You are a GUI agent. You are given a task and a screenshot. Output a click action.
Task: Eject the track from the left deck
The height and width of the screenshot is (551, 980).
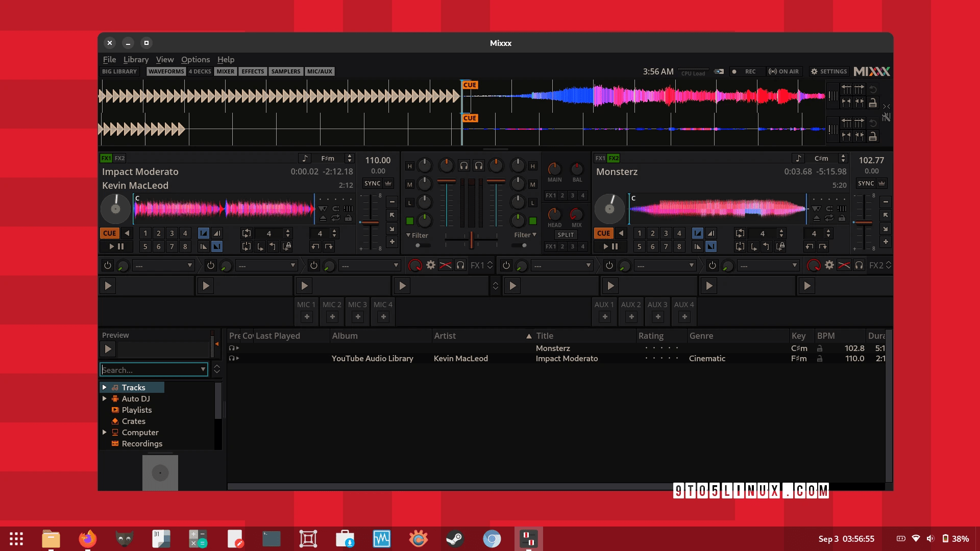(x=324, y=218)
